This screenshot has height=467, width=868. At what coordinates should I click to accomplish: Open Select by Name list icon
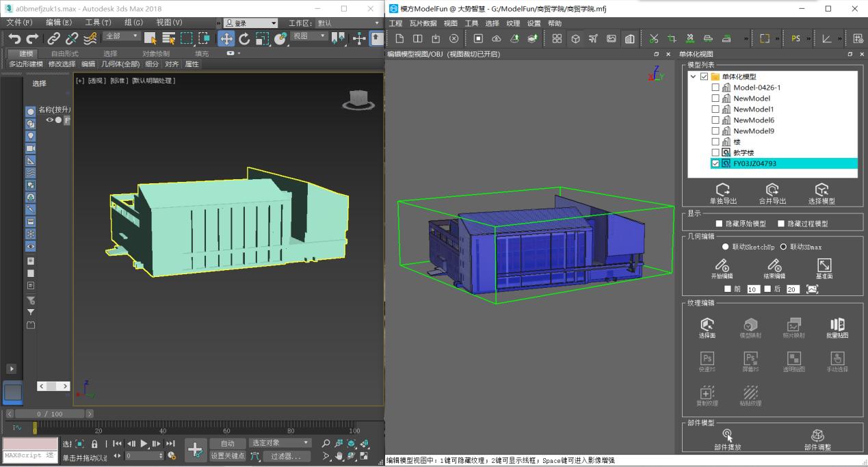(x=168, y=39)
